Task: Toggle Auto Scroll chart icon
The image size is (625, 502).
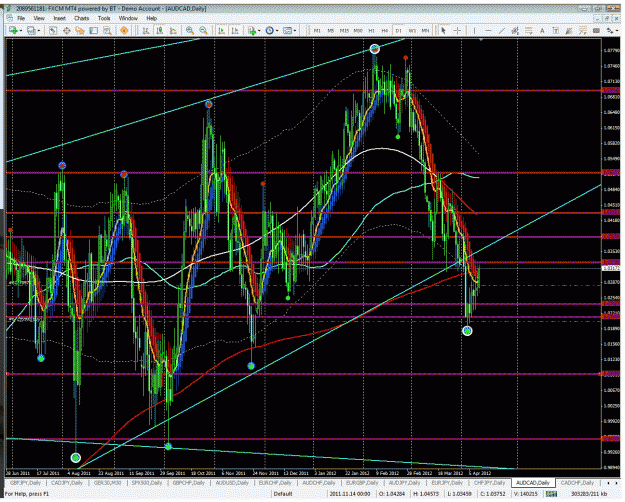Action: click(222, 31)
